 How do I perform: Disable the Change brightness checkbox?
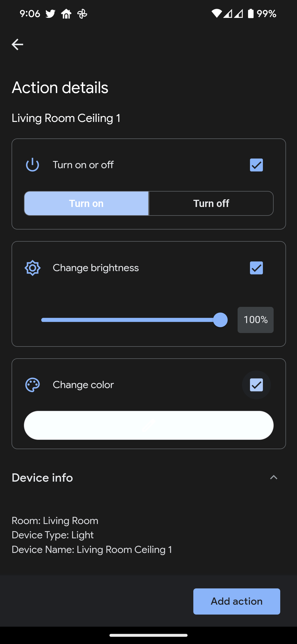click(256, 268)
